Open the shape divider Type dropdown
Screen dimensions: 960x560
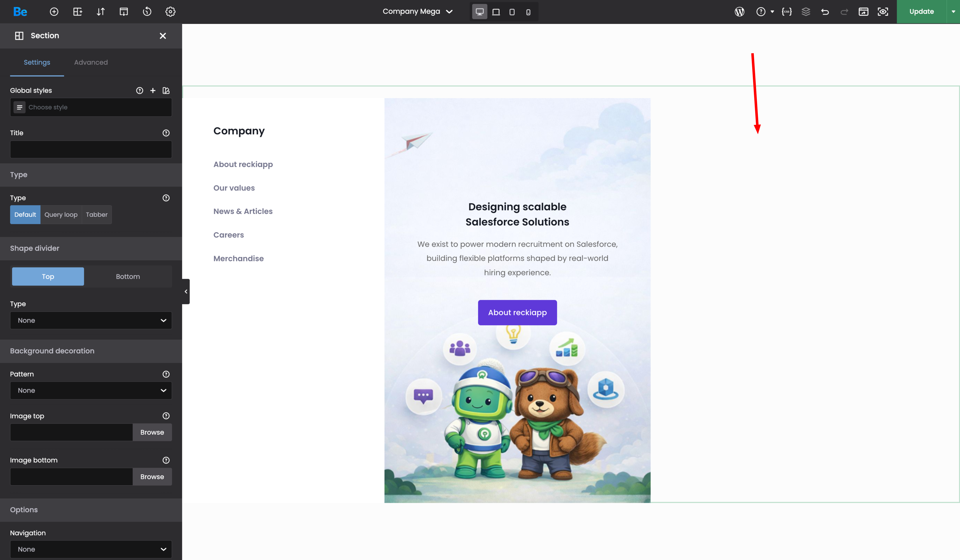tap(91, 320)
